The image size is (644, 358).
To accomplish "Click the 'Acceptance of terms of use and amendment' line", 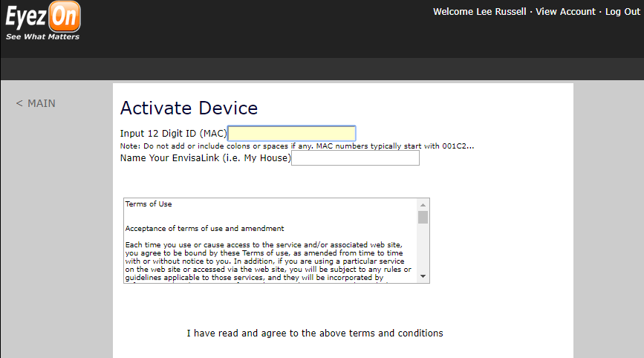I will (x=204, y=228).
